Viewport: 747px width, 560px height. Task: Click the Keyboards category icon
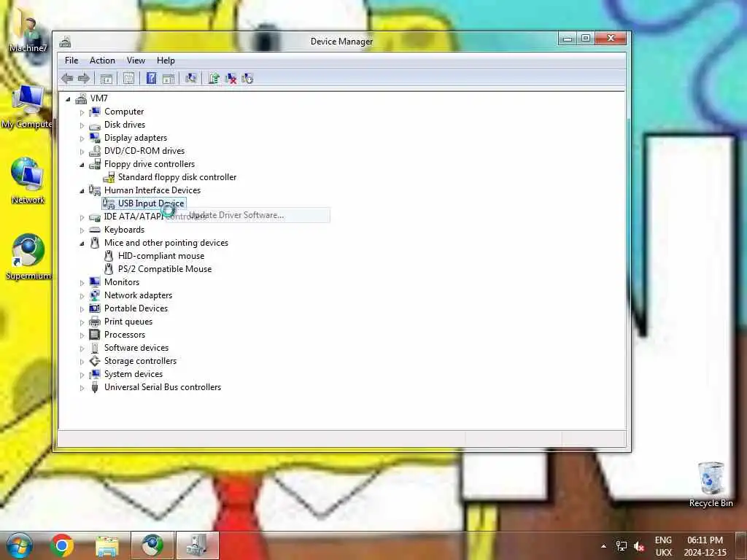point(95,230)
